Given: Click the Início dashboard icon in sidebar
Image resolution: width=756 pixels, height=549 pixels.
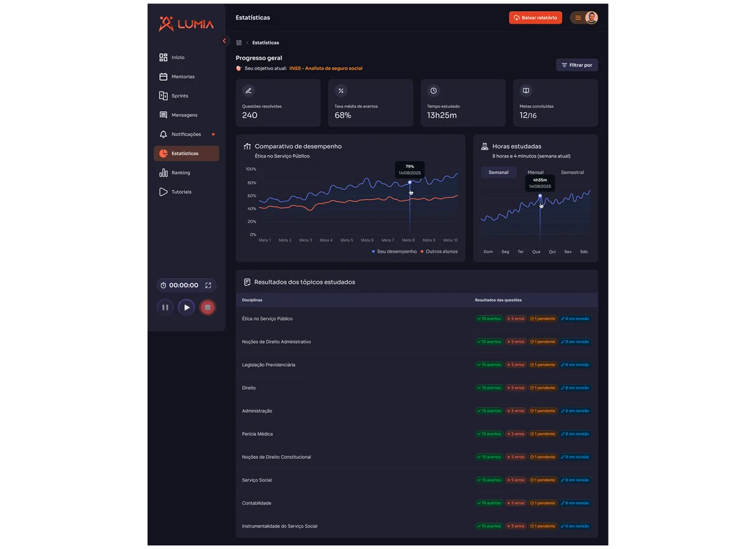Looking at the screenshot, I should coord(163,57).
